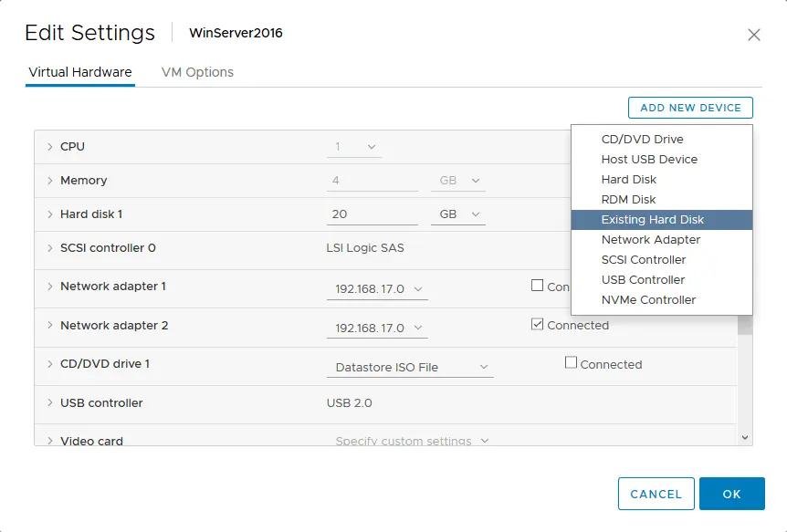Close the Edit Settings dialog

754,35
